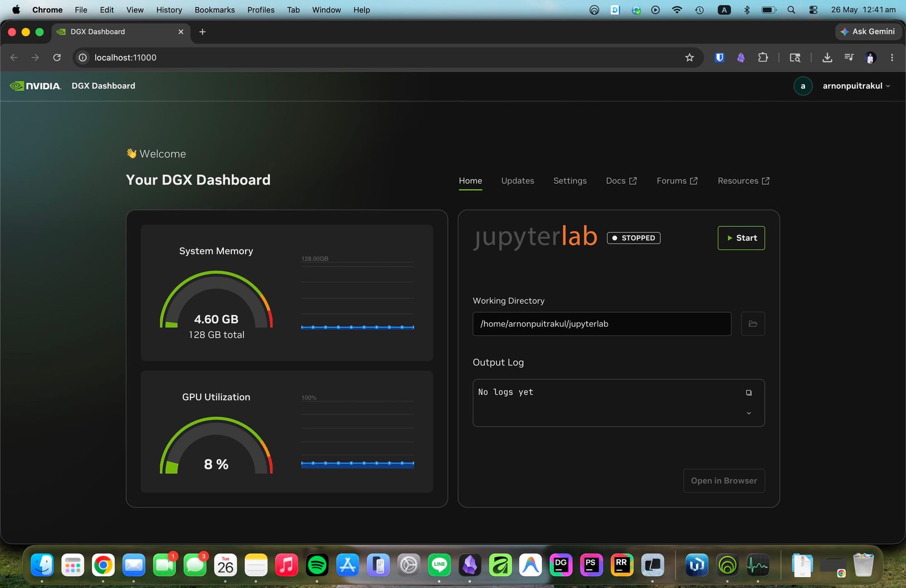
Task: Open DataGrip from the Dock
Action: (561, 565)
